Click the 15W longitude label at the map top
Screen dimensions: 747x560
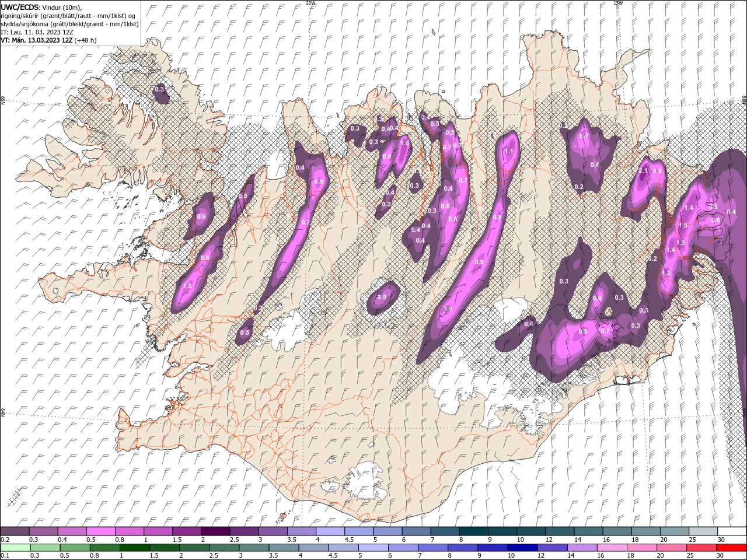click(617, 3)
